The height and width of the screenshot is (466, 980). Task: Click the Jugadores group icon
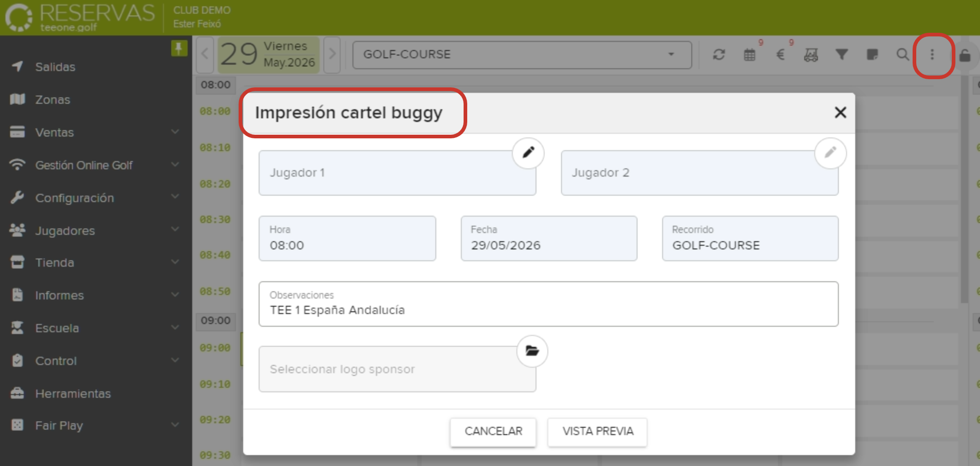point(17,230)
